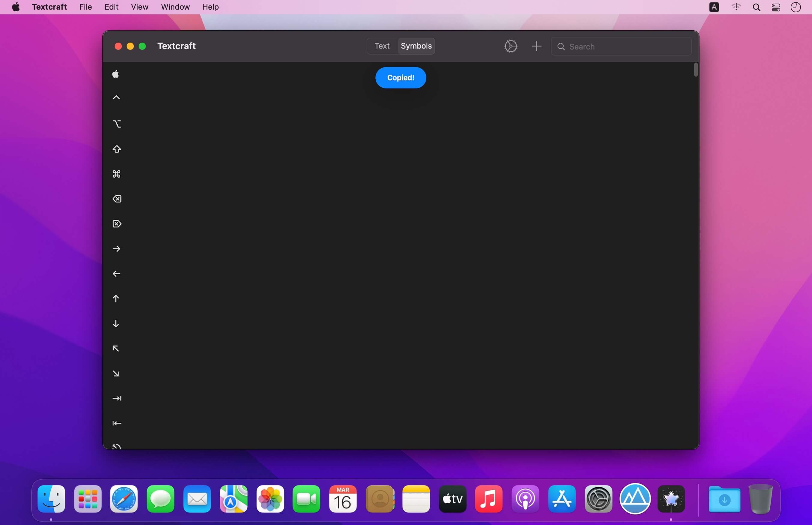
Task: Launch Safari from the Dock
Action: tap(124, 499)
